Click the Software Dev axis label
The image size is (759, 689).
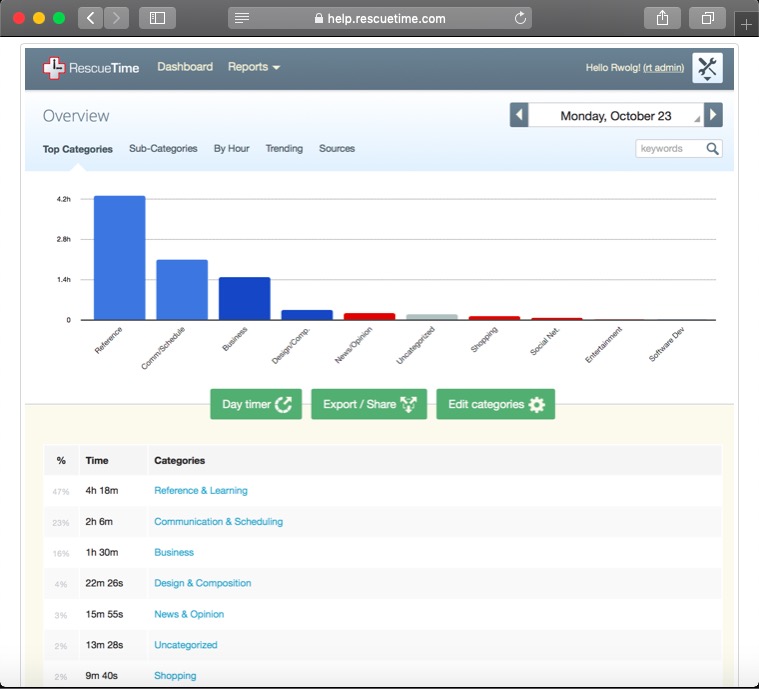[666, 344]
